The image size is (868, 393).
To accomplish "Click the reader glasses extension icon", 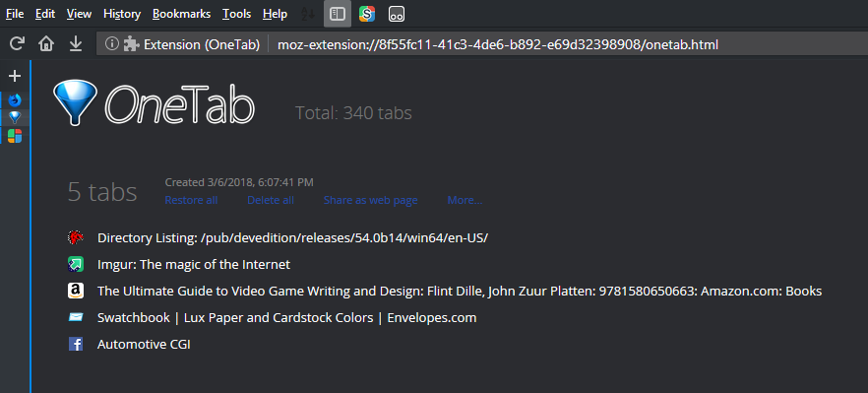I will [x=397, y=14].
